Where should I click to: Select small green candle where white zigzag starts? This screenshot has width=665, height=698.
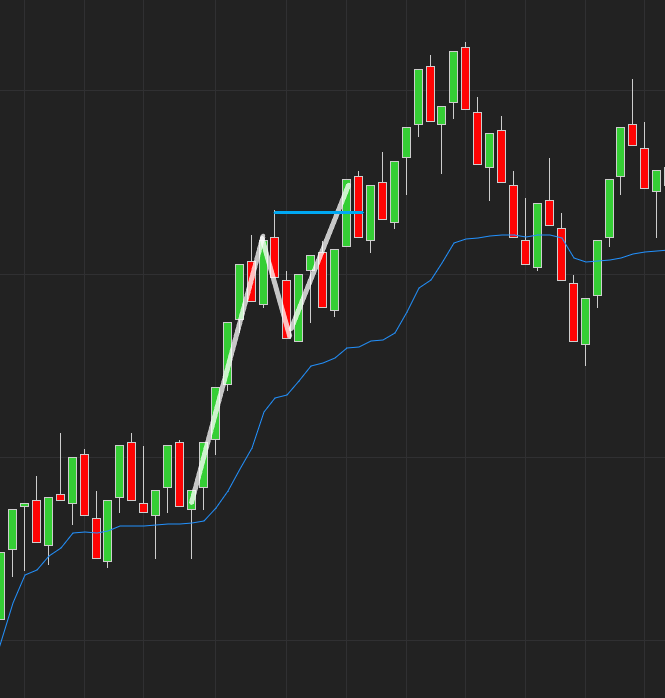[x=191, y=499]
